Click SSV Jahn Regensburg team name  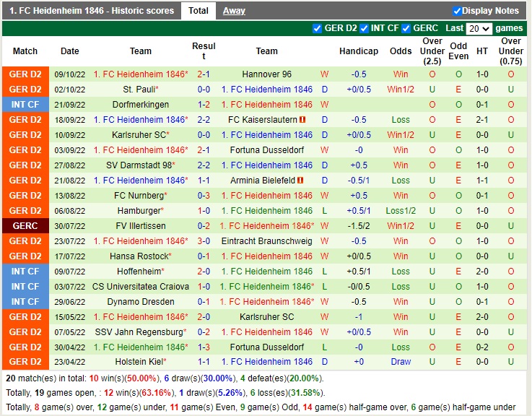pyautogui.click(x=141, y=331)
